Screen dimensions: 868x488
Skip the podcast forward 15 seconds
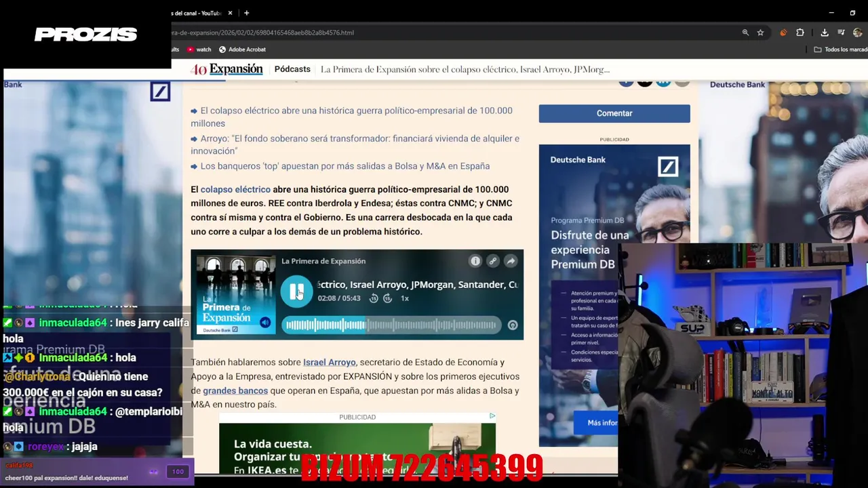[387, 298]
